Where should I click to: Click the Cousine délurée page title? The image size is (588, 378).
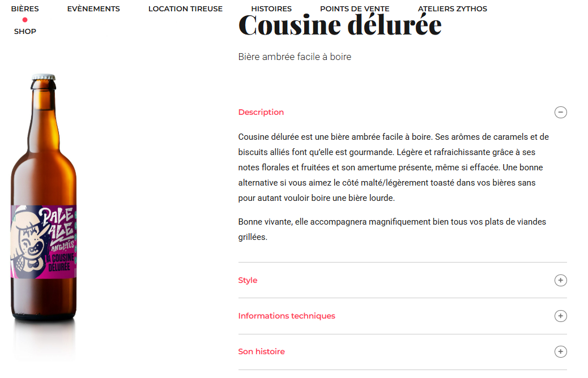pyautogui.click(x=340, y=25)
